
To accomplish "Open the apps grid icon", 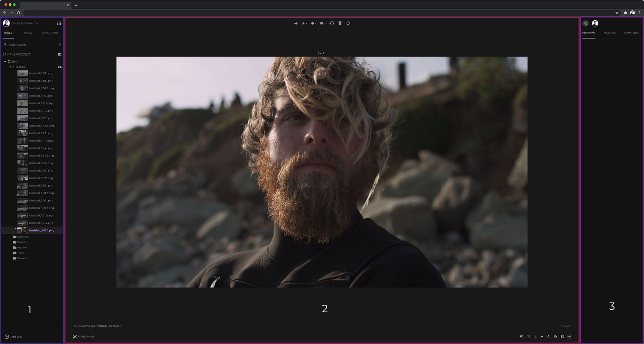I will coord(59,23).
